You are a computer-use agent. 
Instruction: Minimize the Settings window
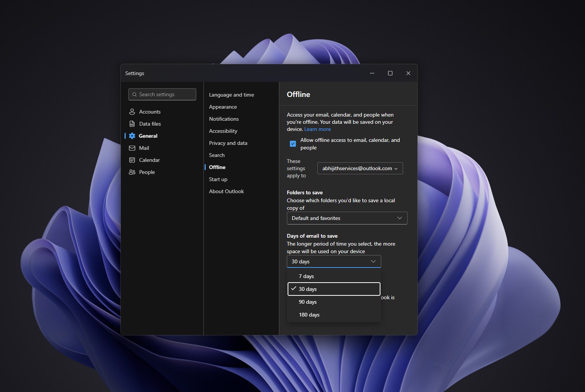point(372,73)
